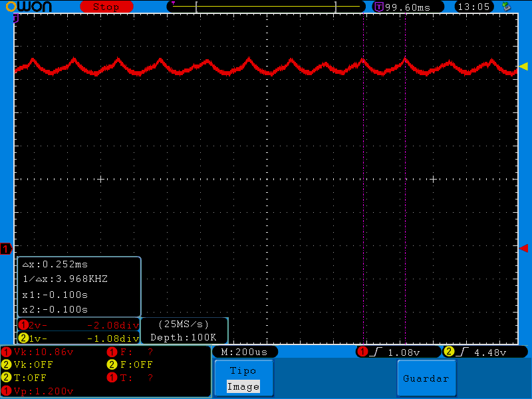Click the rising edge symbol beside 1.08v

tap(376, 352)
